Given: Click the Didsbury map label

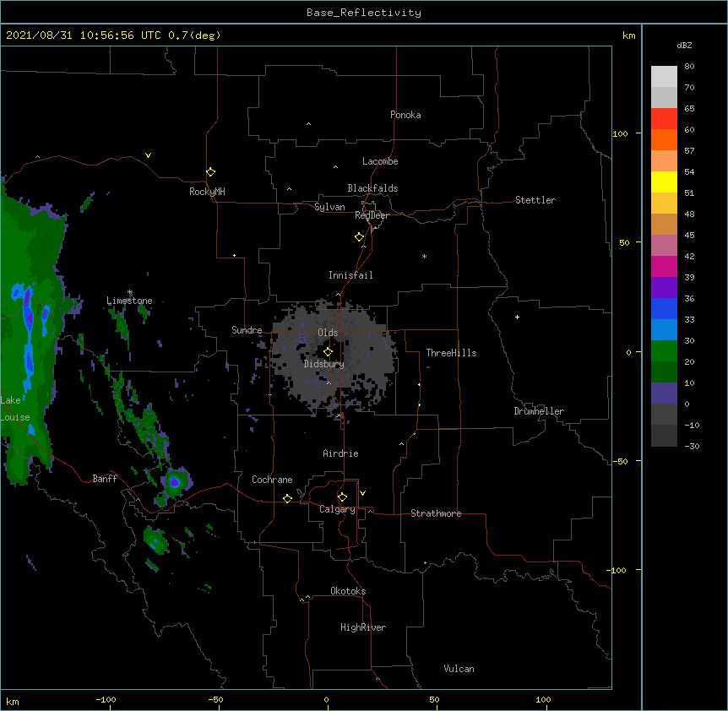Looking at the screenshot, I should click(324, 364).
